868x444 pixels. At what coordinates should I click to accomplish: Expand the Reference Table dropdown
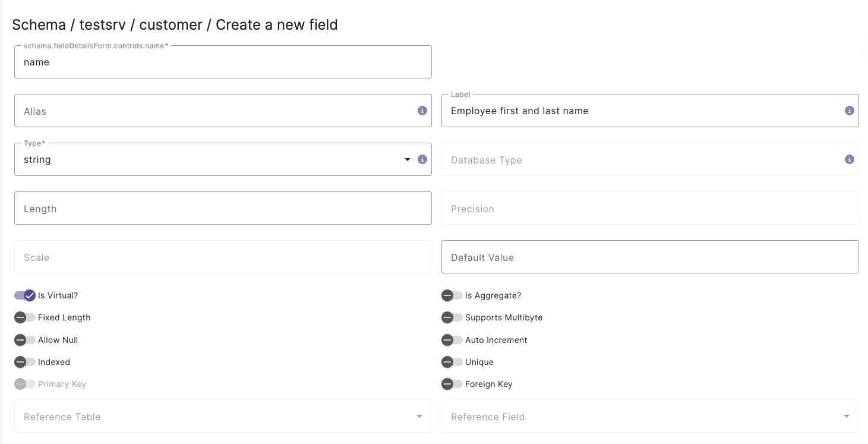pyautogui.click(x=419, y=416)
